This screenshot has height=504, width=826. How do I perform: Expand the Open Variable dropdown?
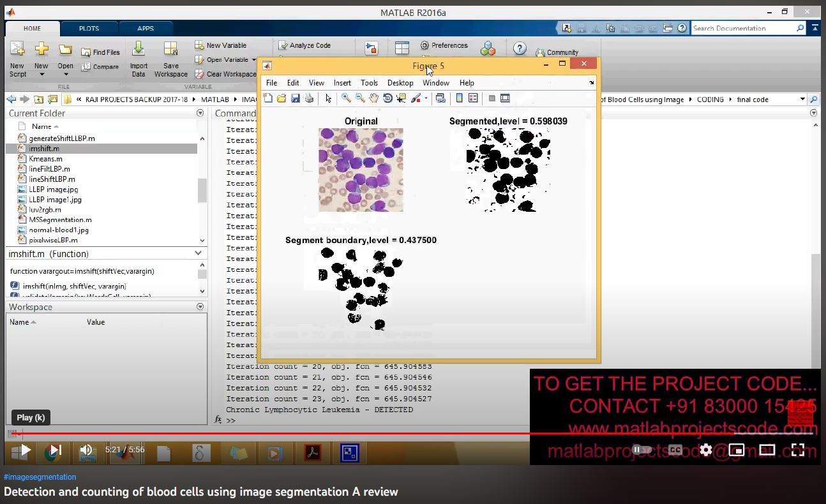point(253,60)
